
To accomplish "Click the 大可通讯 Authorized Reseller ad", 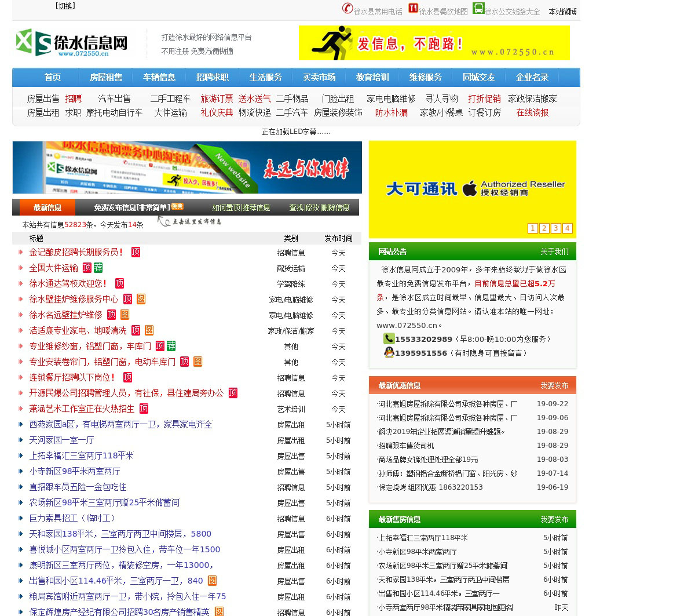I will point(473,189).
